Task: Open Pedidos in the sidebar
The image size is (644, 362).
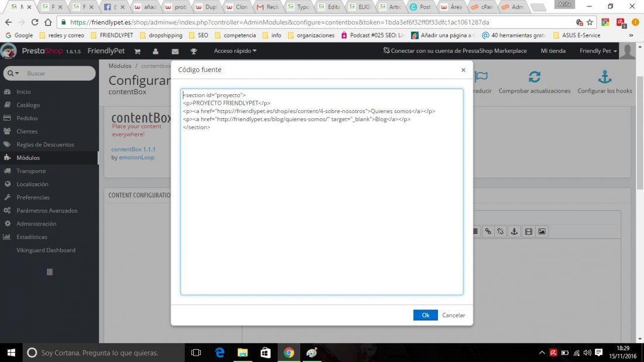Action: tap(27, 118)
